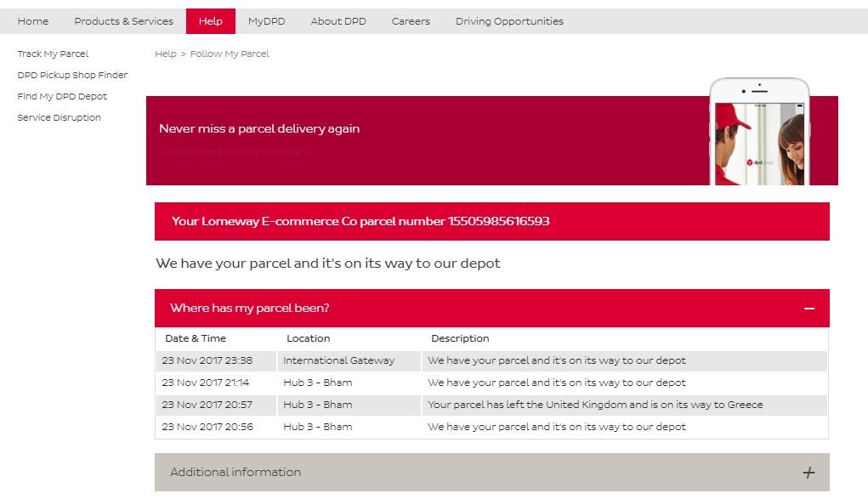
Task: Click the International Gateway location cell
Action: [x=349, y=360]
